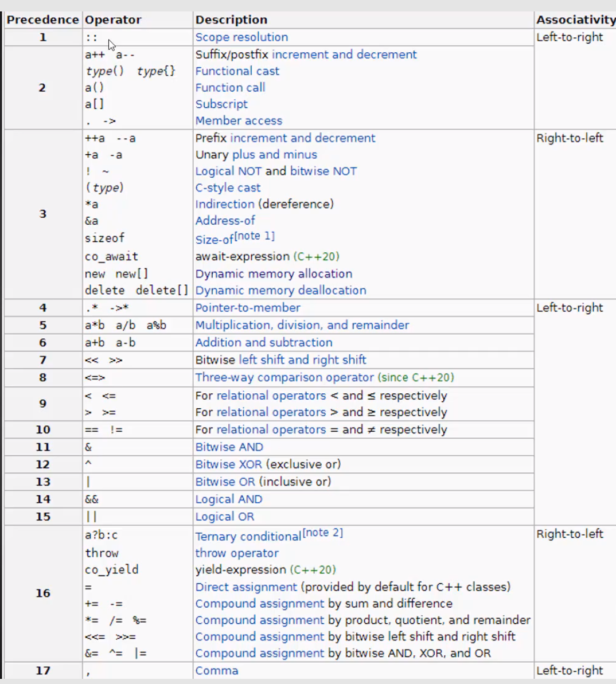Follow the Addition and subtraction link
This screenshot has height=684, width=616.
[x=264, y=343]
